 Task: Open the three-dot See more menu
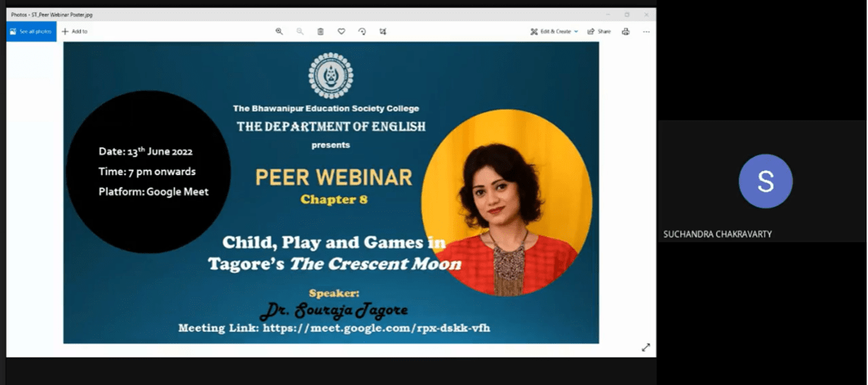pyautogui.click(x=646, y=32)
